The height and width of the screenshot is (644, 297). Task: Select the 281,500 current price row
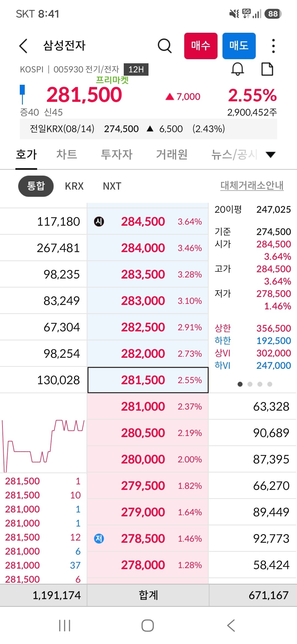point(148,380)
